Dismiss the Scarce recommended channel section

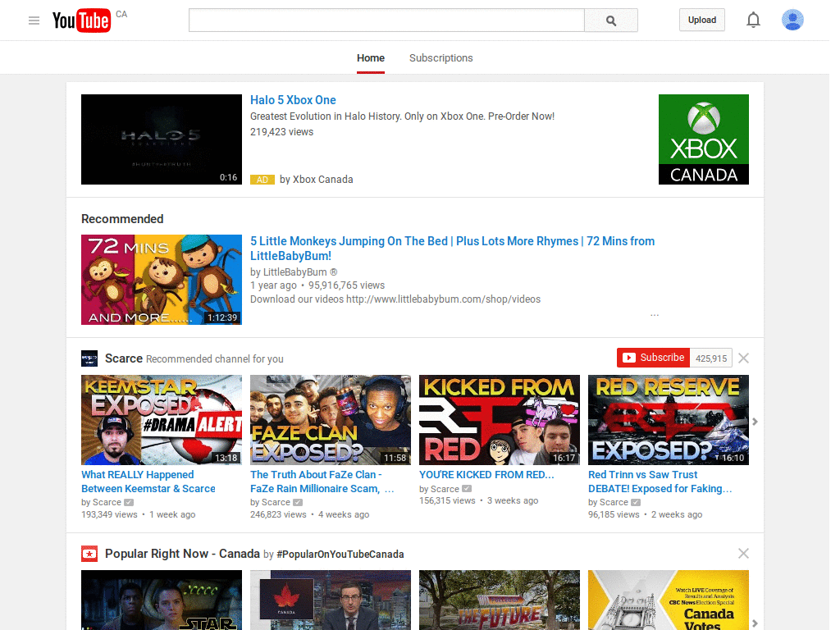click(743, 358)
